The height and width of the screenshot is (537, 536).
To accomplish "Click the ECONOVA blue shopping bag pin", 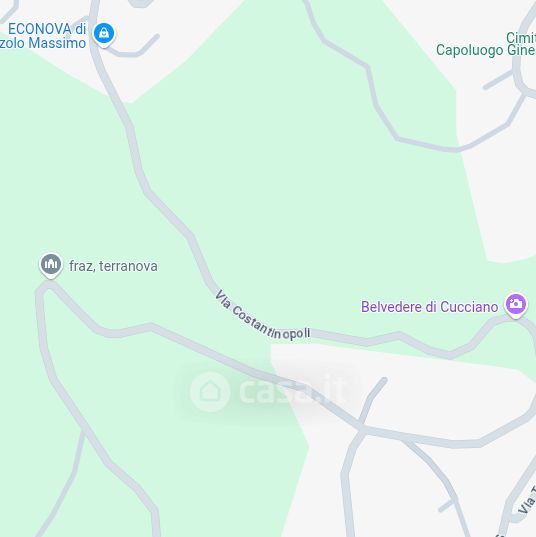I will 104,35.
